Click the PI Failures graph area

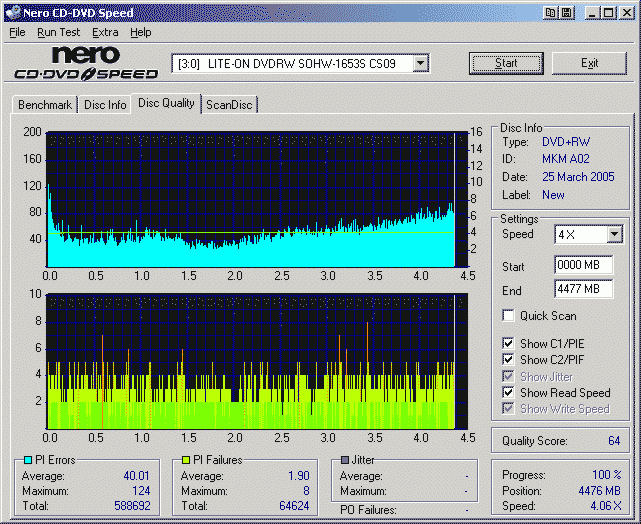point(257,361)
